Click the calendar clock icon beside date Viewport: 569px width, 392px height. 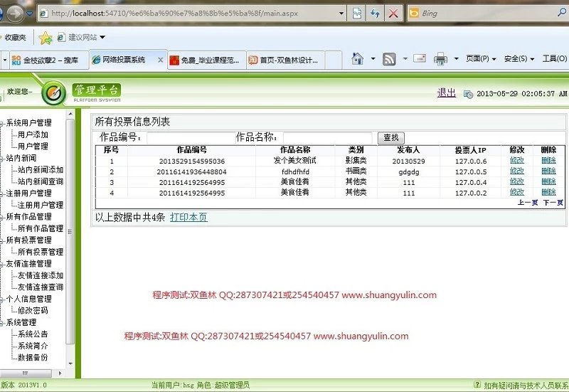tap(468, 94)
